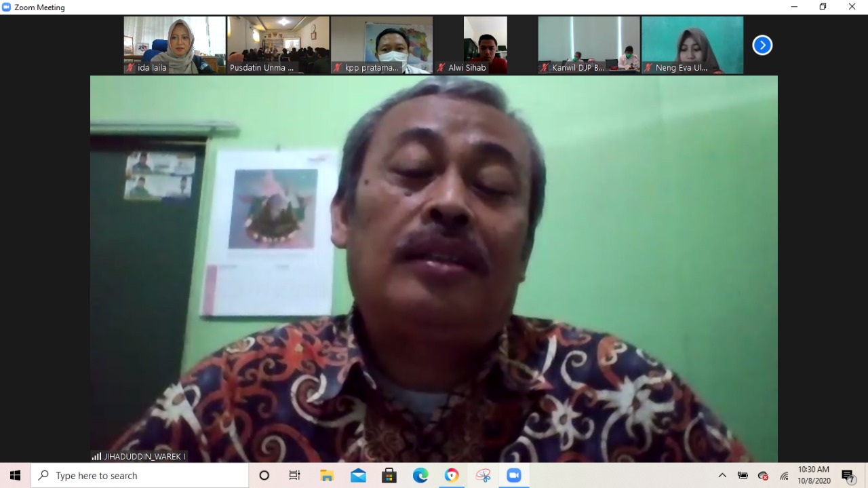This screenshot has height=488, width=868.
Task: Open File Explorer from the taskbar
Action: 327,476
